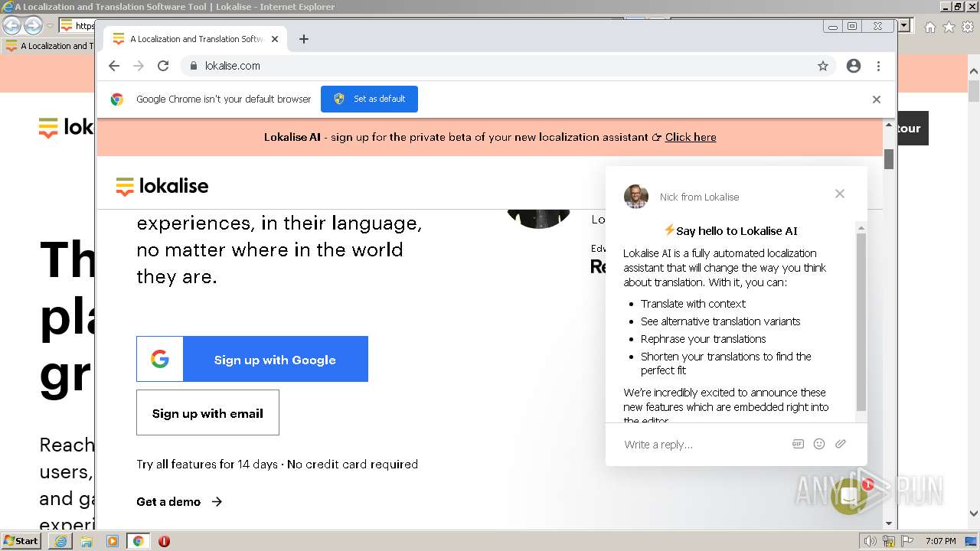
Task: Click Internet Explorer back button
Action: coord(11,25)
